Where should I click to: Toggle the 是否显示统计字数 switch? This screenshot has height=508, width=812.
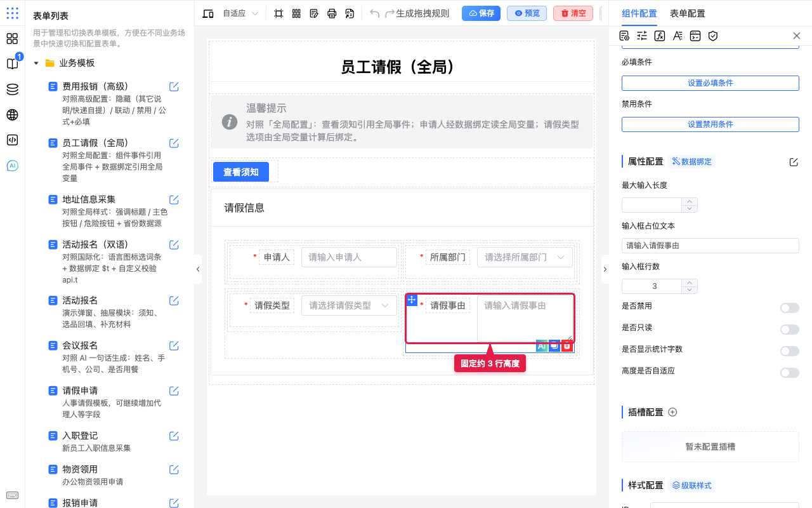click(x=790, y=351)
